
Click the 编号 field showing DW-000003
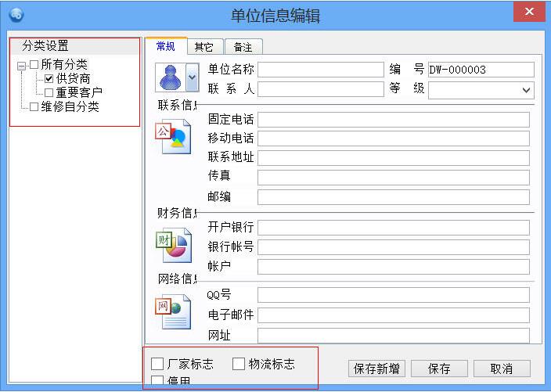pyautogui.click(x=481, y=70)
